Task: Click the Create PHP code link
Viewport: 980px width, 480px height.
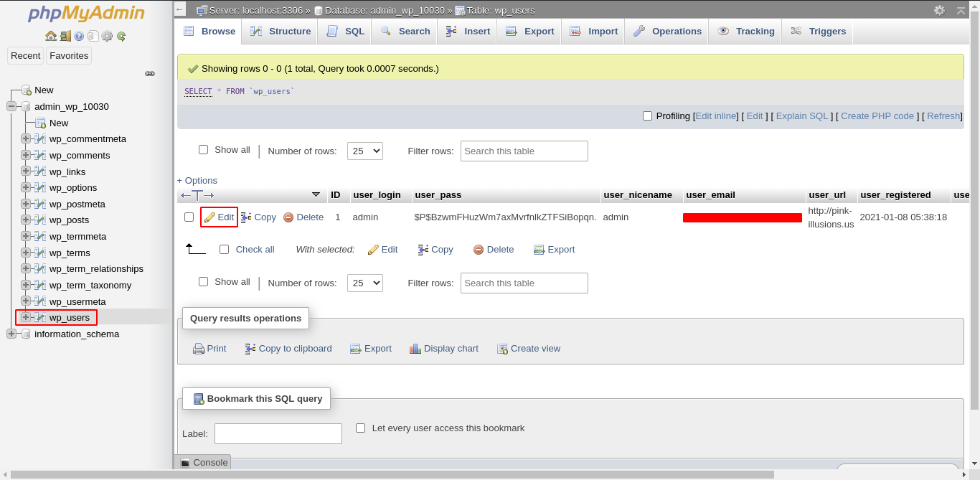Action: (877, 116)
